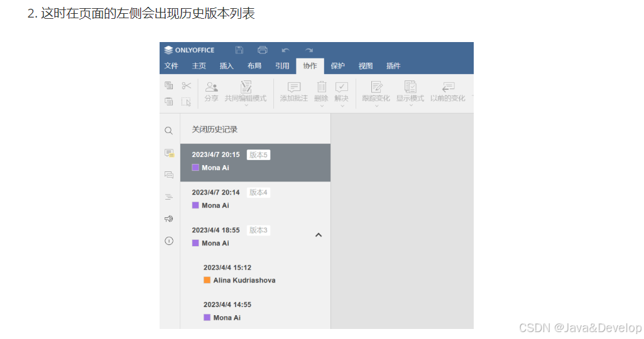Select the 2023/4/4 18:55 version entry
Viewport: 644px width, 339px height.
(x=256, y=238)
